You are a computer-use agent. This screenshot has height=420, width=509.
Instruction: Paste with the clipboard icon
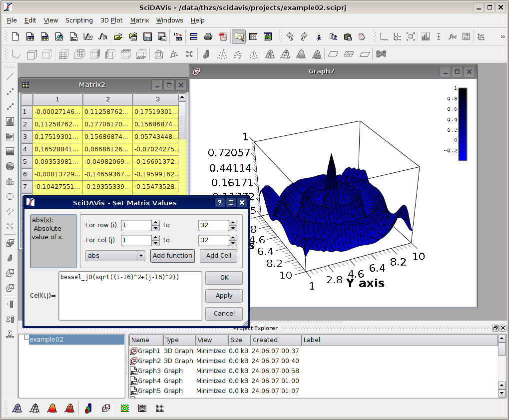[348, 36]
